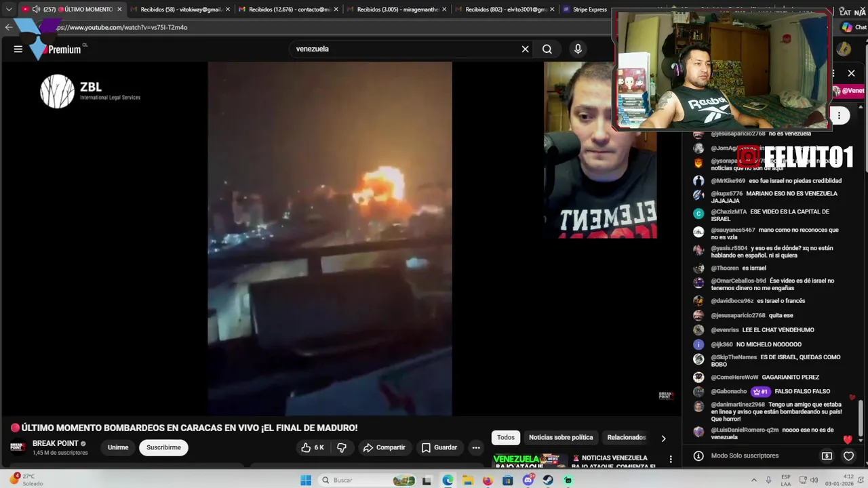Open File Explorer from the taskbar
This screenshot has width=868, height=488.
[468, 481]
